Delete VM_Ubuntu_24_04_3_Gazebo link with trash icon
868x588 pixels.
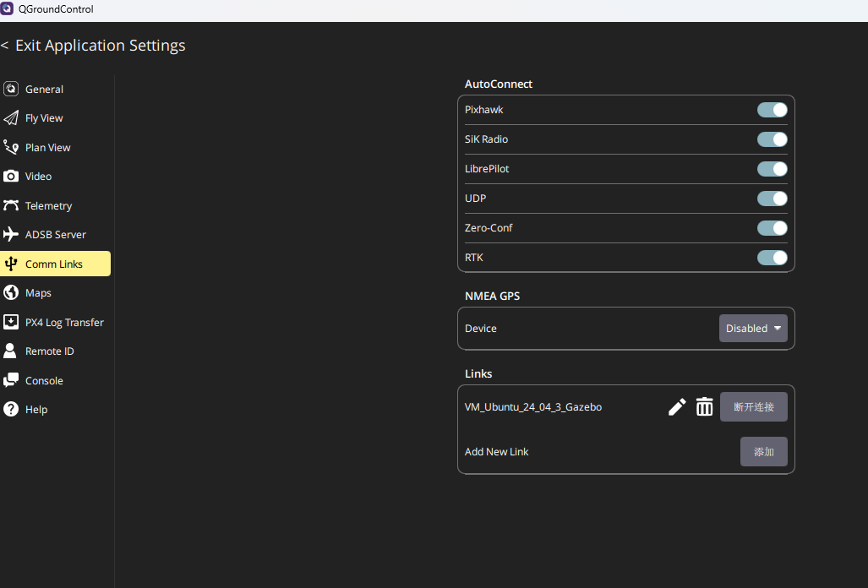(704, 406)
